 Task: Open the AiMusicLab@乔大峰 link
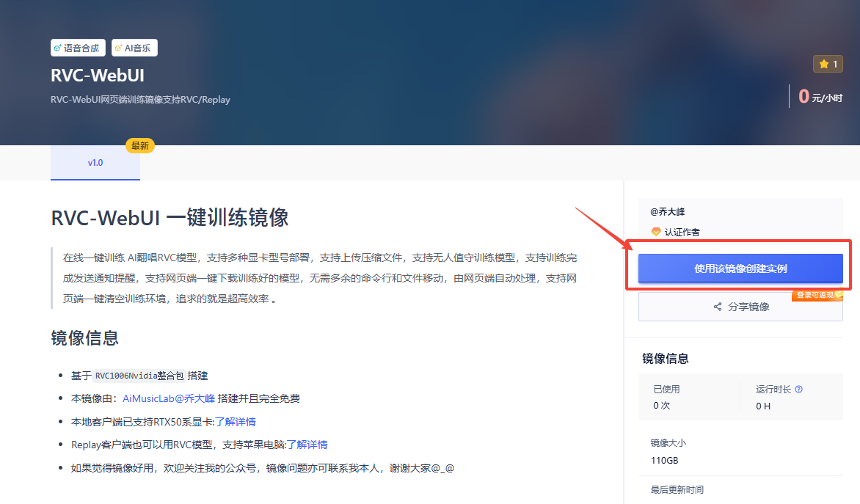click(169, 398)
